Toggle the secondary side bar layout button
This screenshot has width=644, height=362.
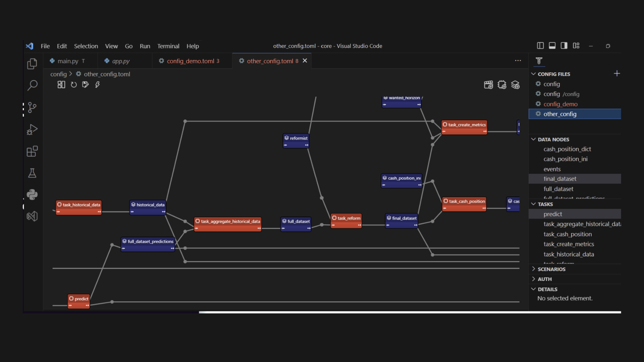(564, 46)
